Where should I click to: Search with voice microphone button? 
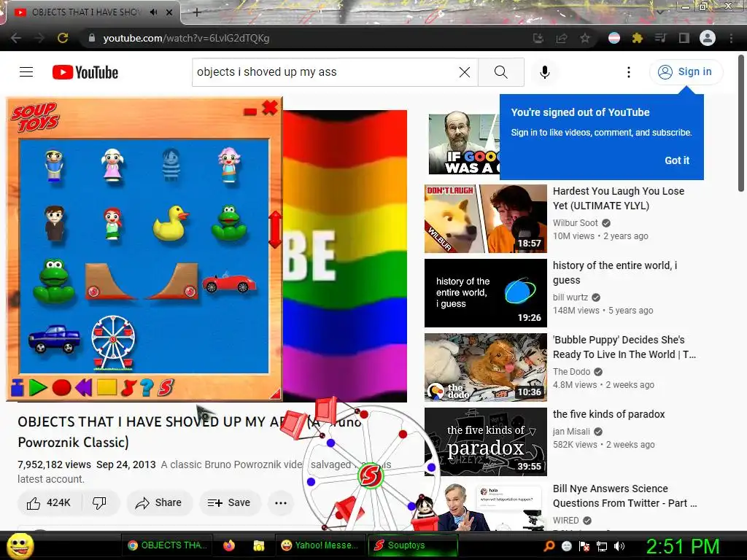(544, 72)
